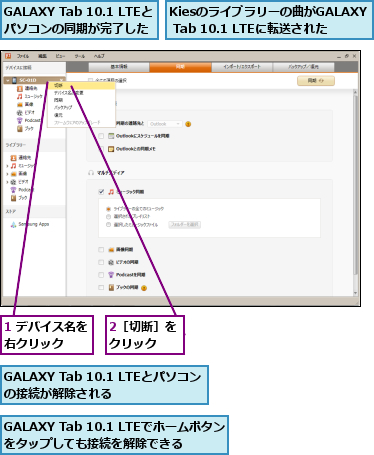The image size is (374, 455).
Task: Click the scrollbar down arrow
Action: tap(355, 293)
